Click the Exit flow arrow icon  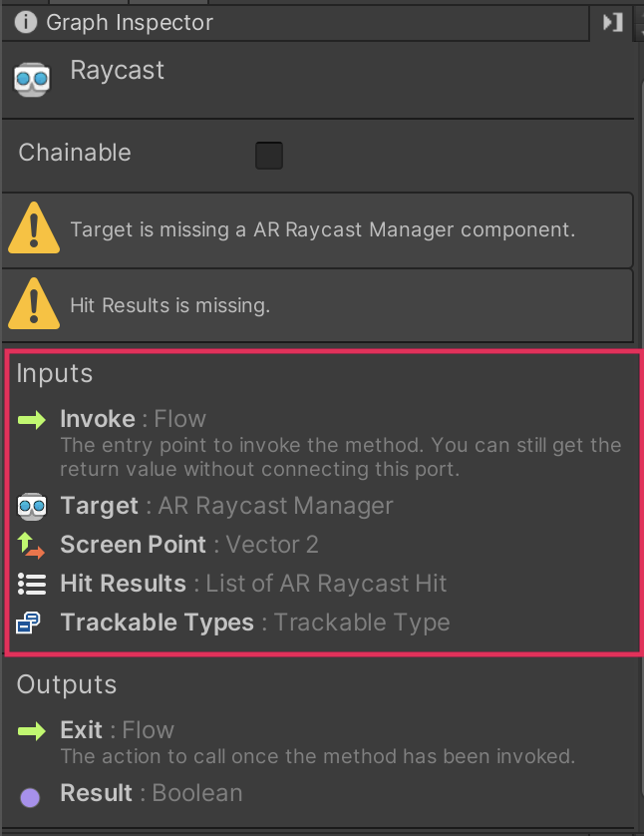pyautogui.click(x=32, y=730)
